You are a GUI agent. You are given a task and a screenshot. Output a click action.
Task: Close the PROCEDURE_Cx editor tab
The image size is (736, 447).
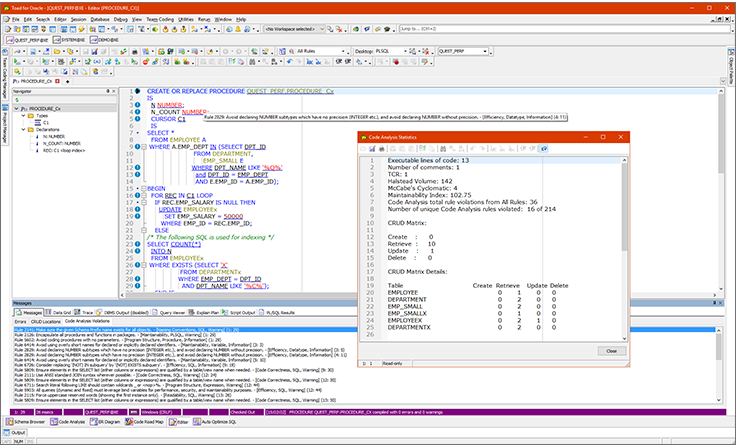coord(57,81)
